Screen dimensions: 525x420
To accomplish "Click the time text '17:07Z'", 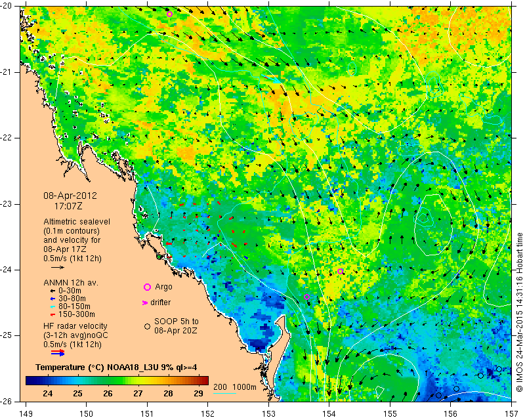I will (68, 206).
